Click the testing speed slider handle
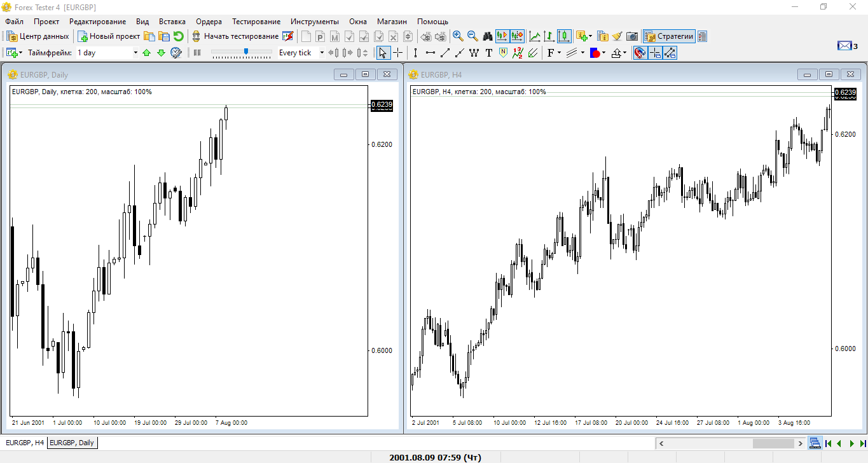 [x=246, y=52]
